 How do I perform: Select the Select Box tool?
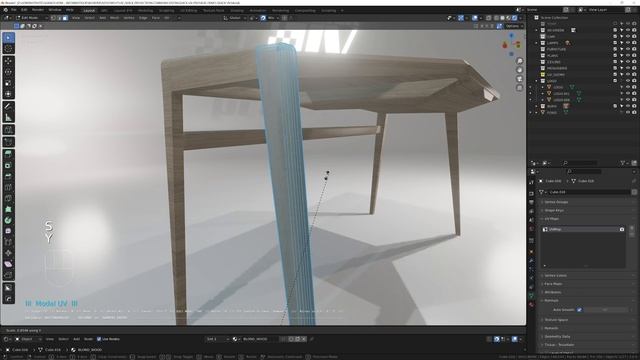9,38
